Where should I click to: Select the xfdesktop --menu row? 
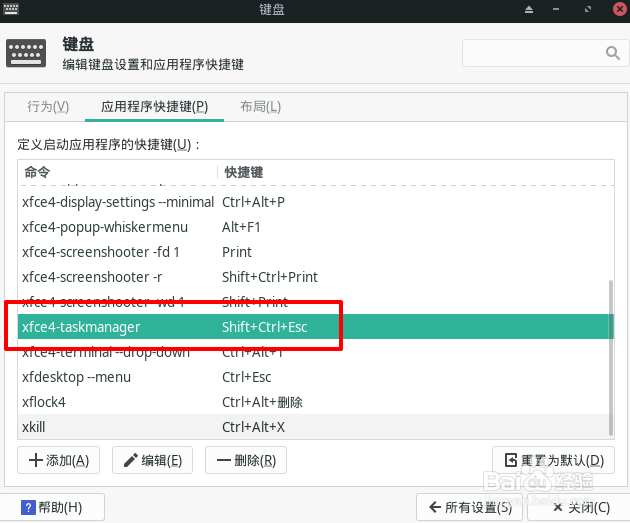[x=316, y=377]
